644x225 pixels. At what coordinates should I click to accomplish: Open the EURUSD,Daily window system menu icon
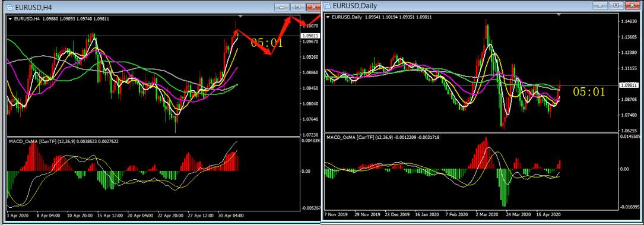point(327,5)
